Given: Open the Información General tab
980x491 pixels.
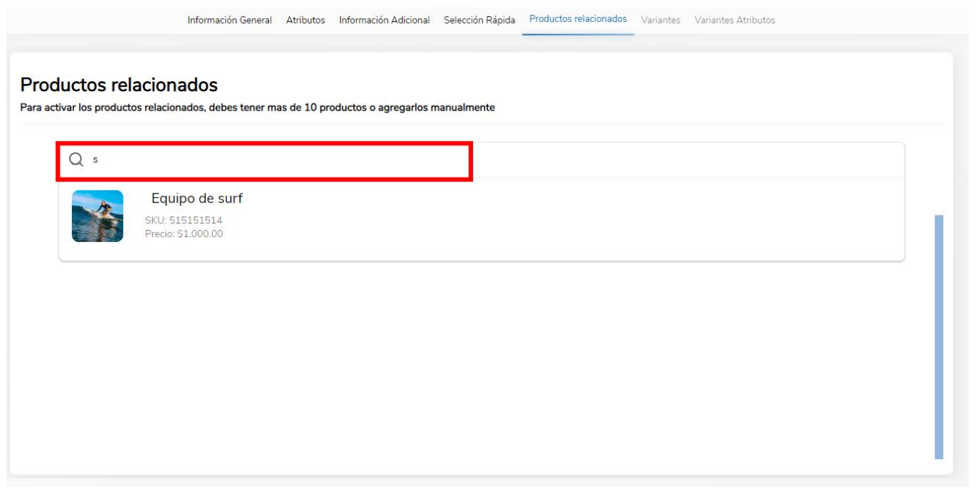Looking at the screenshot, I should [230, 20].
